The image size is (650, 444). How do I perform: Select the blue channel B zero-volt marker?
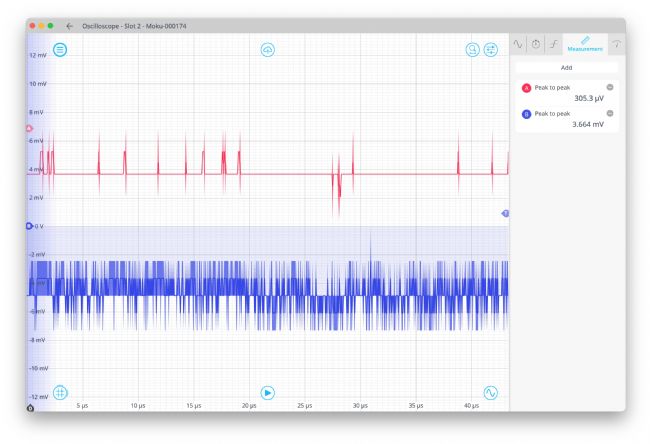tap(29, 226)
